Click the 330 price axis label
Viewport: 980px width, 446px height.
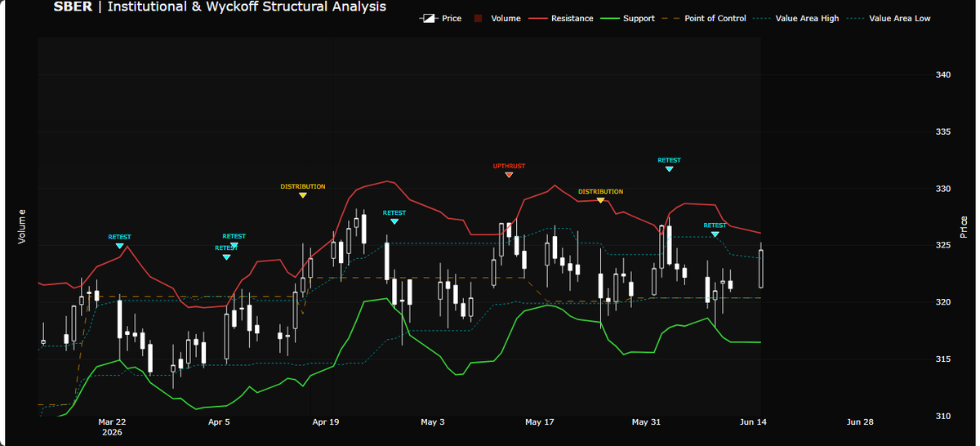943,189
